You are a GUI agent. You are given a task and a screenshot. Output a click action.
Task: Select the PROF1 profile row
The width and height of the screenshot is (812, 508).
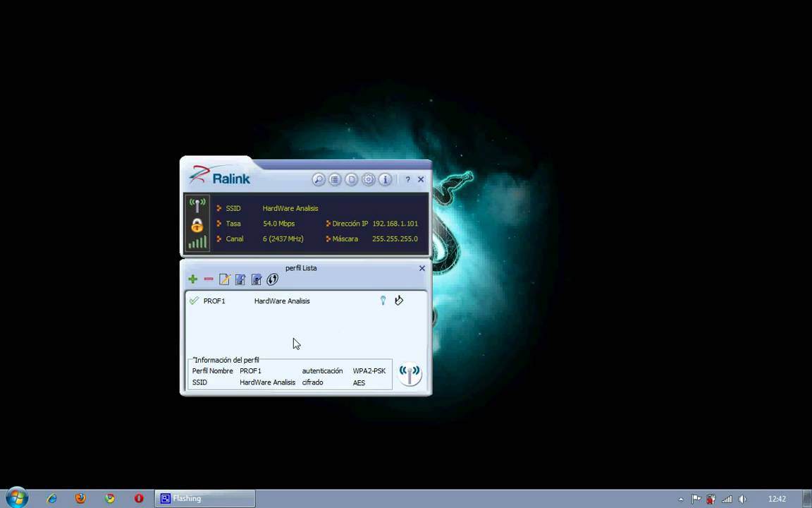tap(306, 301)
